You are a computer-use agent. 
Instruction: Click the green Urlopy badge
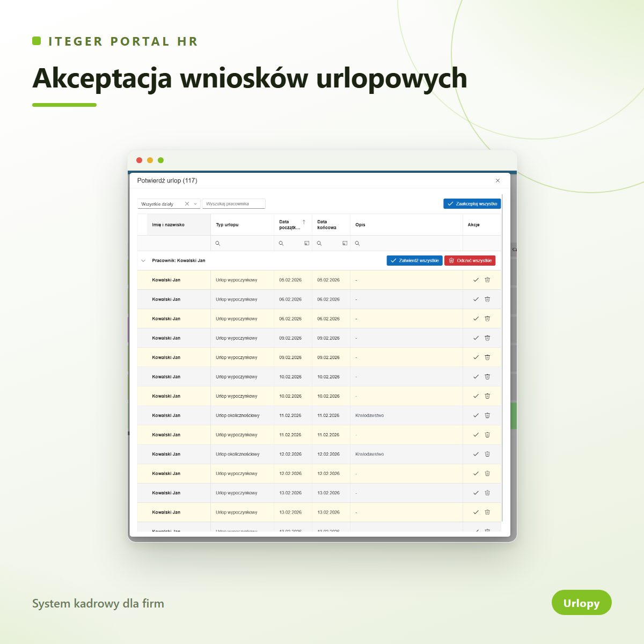(x=582, y=603)
